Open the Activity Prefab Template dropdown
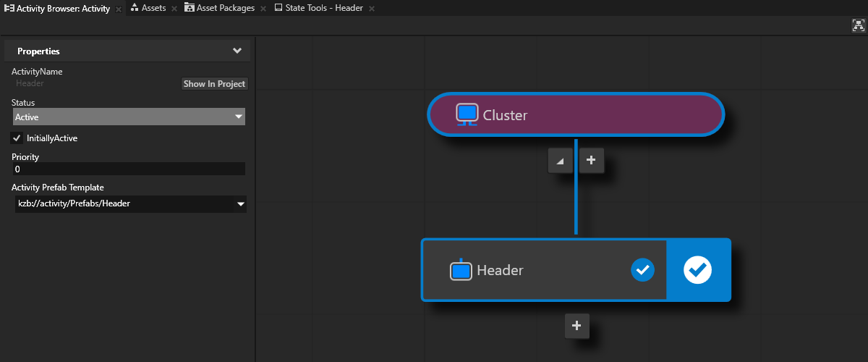This screenshot has height=362, width=868. click(x=129, y=204)
